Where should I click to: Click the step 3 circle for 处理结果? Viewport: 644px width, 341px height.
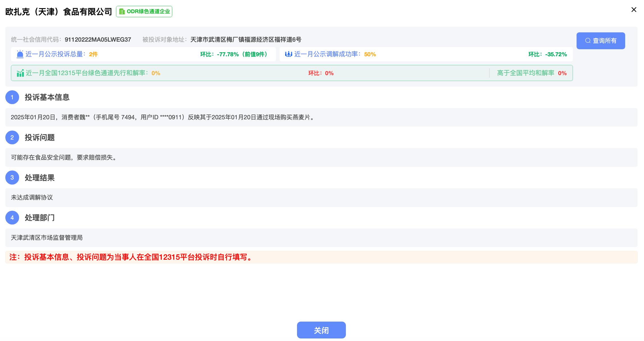(x=12, y=178)
